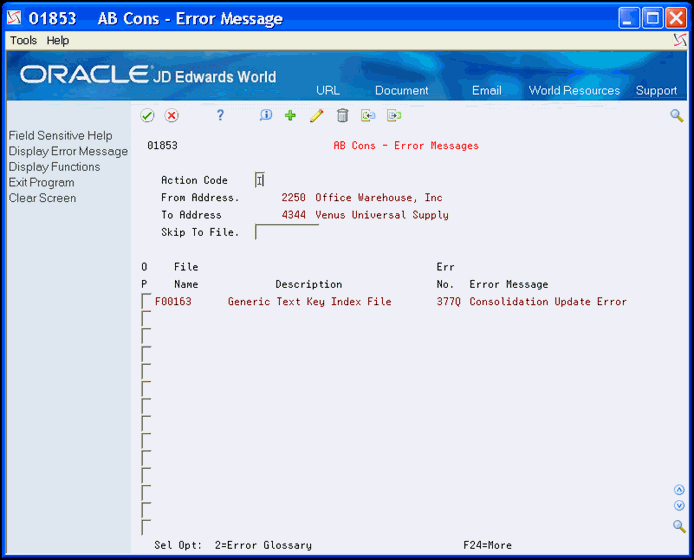Select Display Error Message in sidebar
This screenshot has height=560, width=694.
pyautogui.click(x=68, y=151)
